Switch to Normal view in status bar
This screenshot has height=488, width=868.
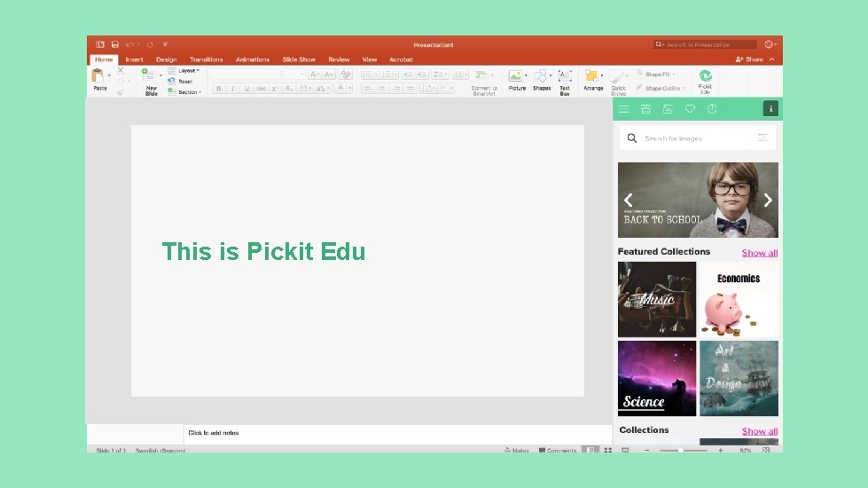point(591,451)
